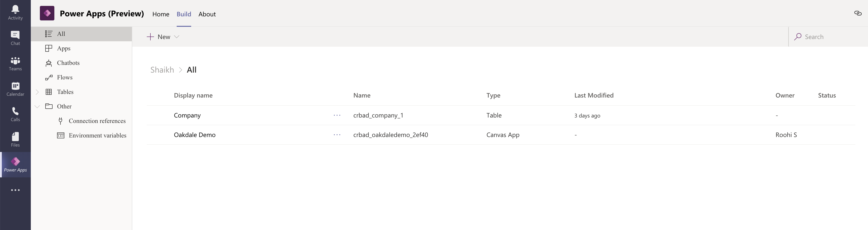
Task: Sort by Last Modified column header
Action: pos(594,95)
